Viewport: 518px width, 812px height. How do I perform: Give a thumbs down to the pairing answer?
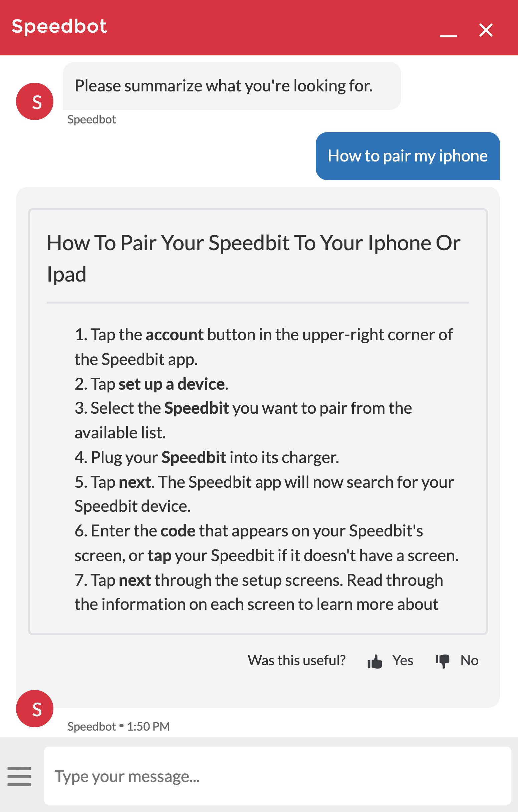(x=443, y=661)
